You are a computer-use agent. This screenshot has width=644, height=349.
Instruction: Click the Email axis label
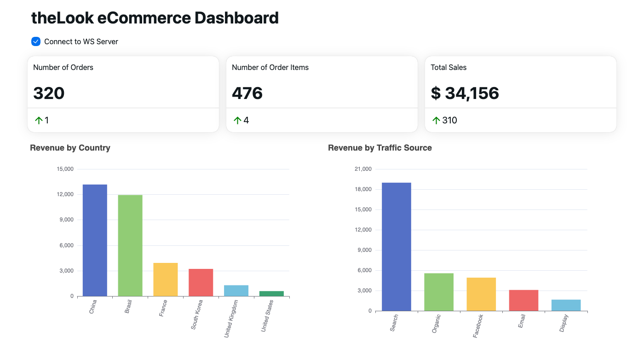(x=521, y=321)
